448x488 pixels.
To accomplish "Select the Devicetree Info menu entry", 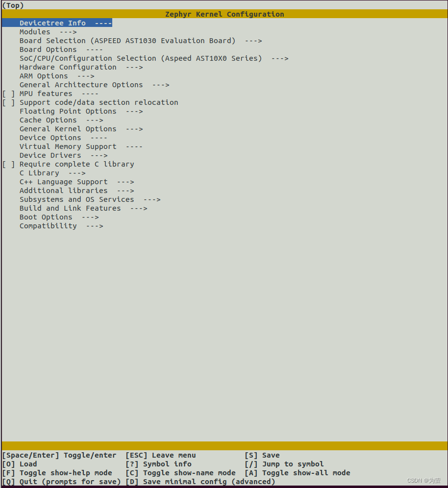I will click(57, 23).
